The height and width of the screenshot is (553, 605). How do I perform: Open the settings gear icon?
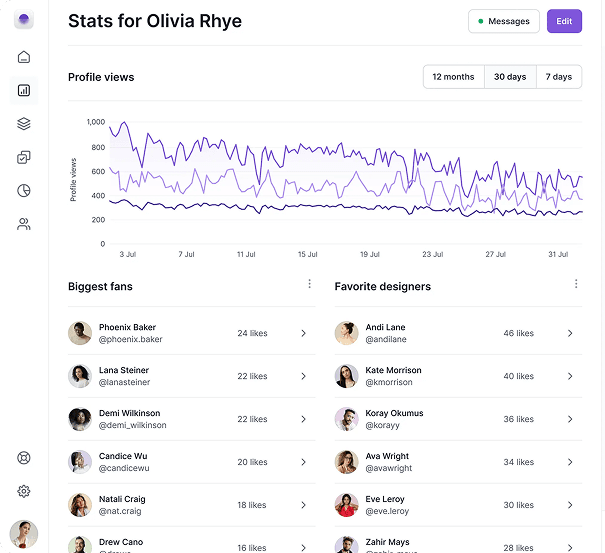pyautogui.click(x=24, y=491)
